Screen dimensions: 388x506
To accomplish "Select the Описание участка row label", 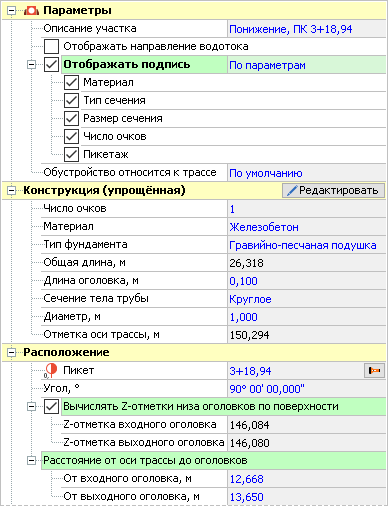I will point(90,28).
